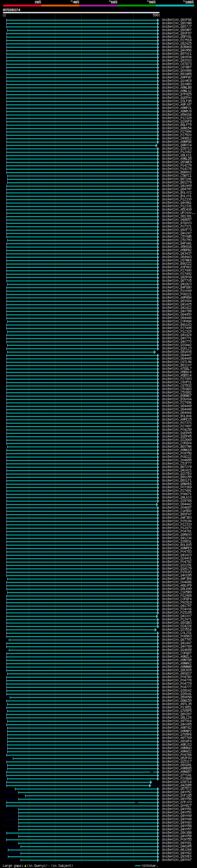Select hit label UniRef100_P27493
The height and width of the screenshot is (868, 197).
pos(176,379)
